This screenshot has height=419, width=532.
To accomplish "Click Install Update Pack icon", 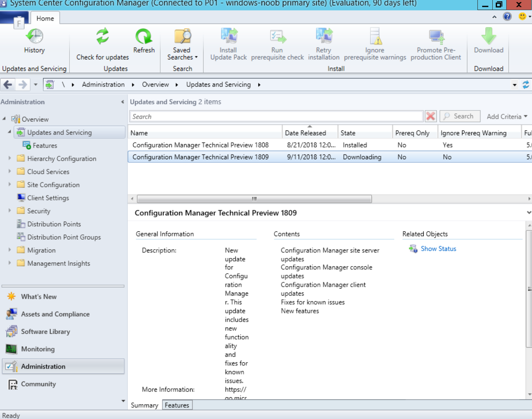I will pos(228,36).
